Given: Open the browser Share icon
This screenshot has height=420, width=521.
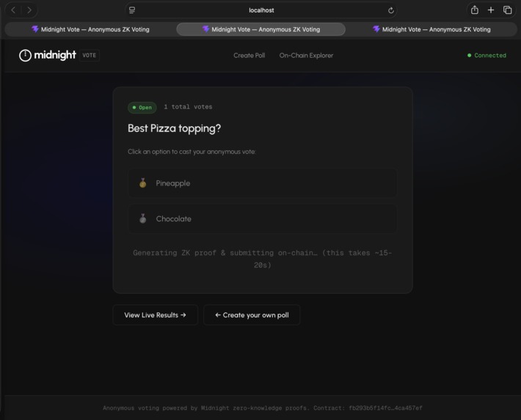Looking at the screenshot, I should (x=475, y=10).
